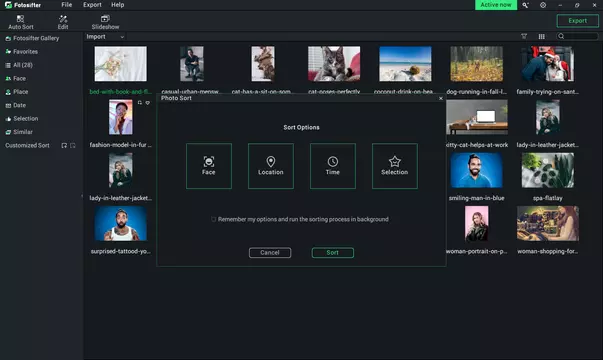This screenshot has height=360, width=603.
Task: Switch the grid column view icon
Action: pyautogui.click(x=541, y=37)
